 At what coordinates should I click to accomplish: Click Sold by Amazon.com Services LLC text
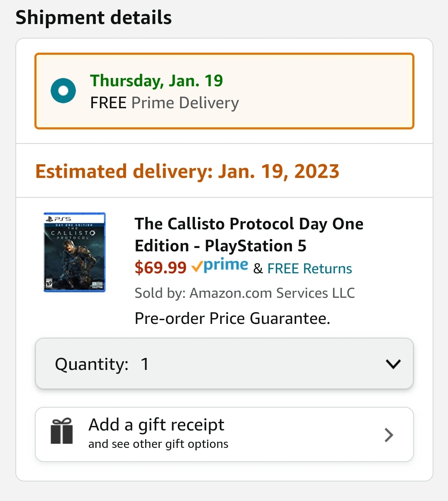(x=244, y=293)
